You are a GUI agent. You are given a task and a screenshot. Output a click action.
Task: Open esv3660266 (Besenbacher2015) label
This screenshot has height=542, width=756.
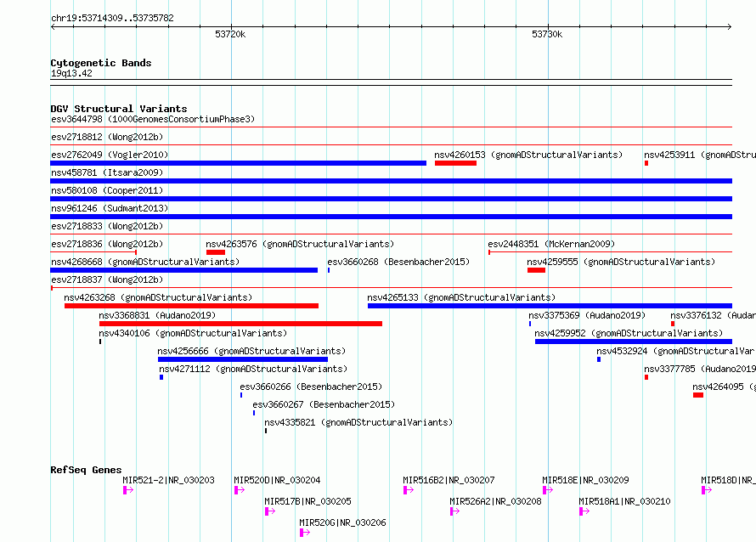[311, 387]
